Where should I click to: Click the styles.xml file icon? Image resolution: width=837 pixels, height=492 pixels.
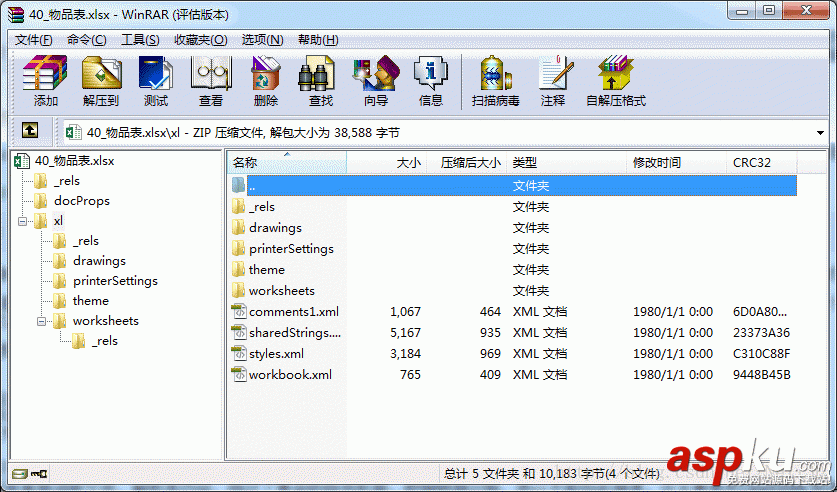pyautogui.click(x=239, y=353)
